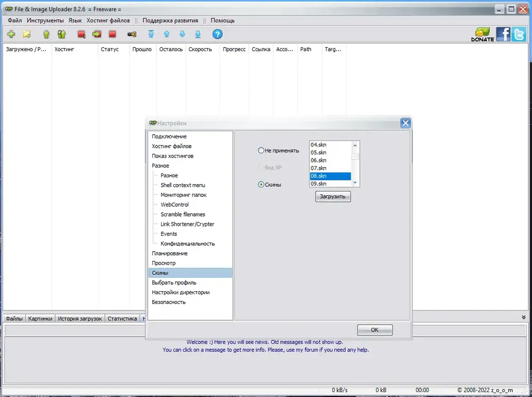Screen dimensions: 532x397
Task: Click the green plus add files icon
Action: [x=11, y=34]
